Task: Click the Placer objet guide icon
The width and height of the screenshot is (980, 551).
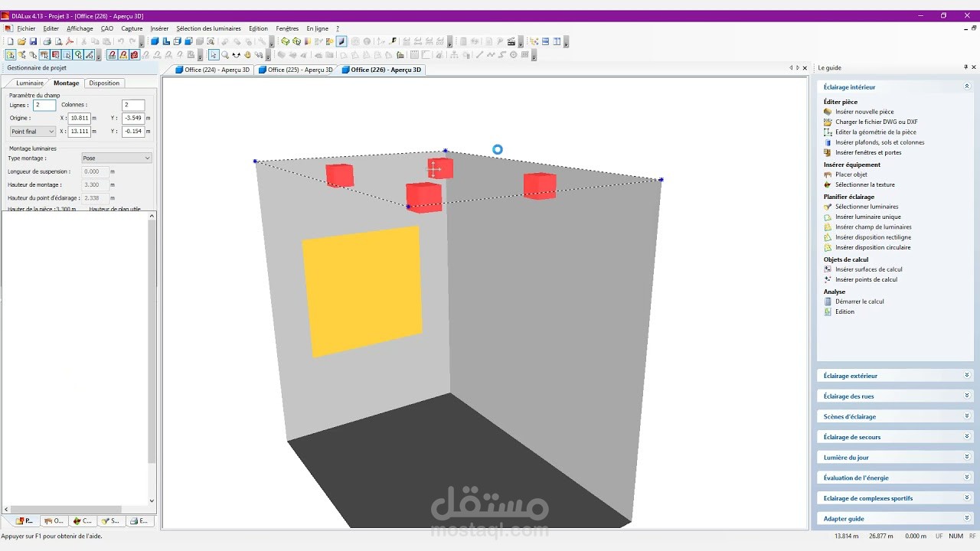Action: [x=828, y=174]
